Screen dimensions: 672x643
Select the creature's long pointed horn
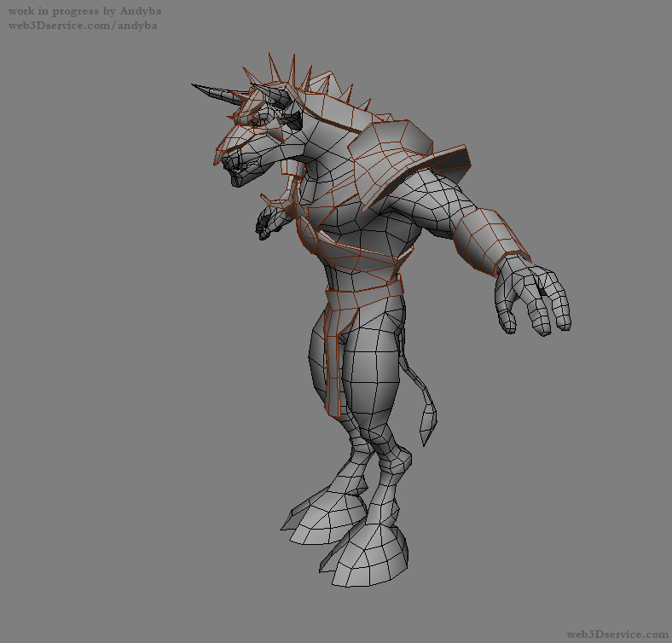tap(219, 95)
